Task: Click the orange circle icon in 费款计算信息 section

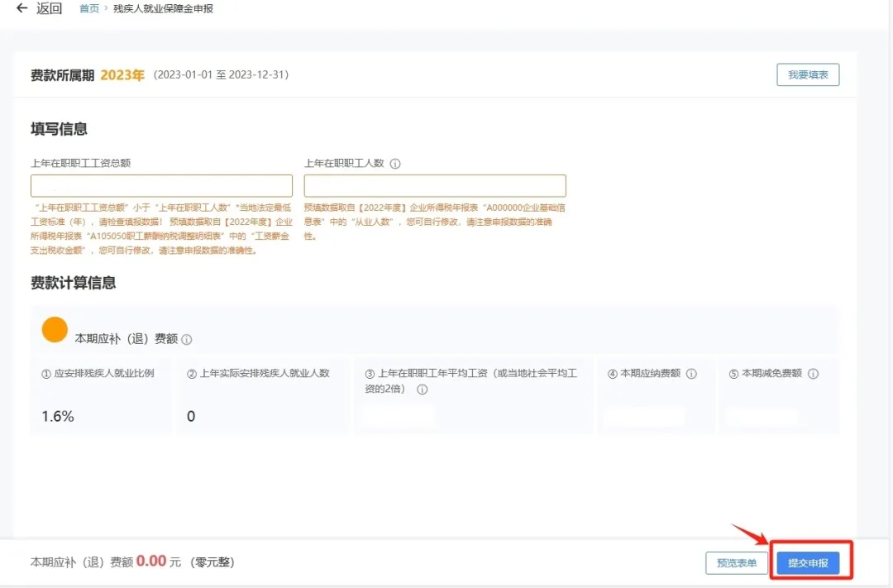Action: (54, 330)
